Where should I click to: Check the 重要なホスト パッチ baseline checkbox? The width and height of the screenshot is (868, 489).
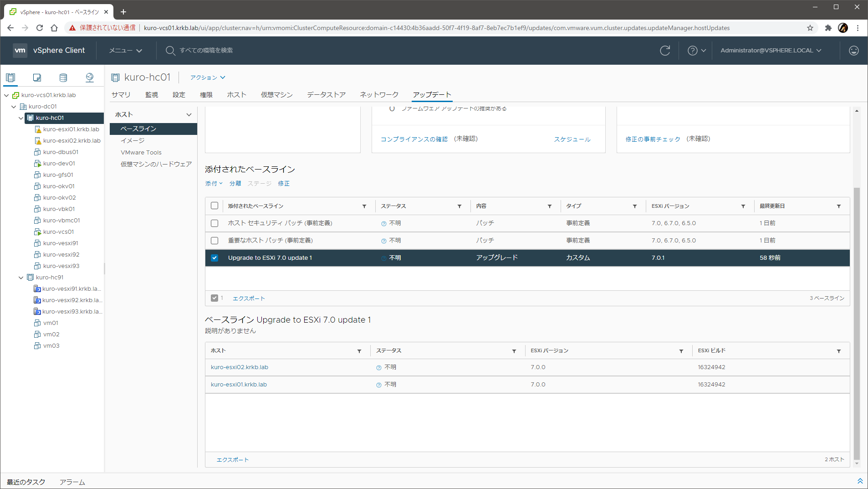tap(214, 241)
